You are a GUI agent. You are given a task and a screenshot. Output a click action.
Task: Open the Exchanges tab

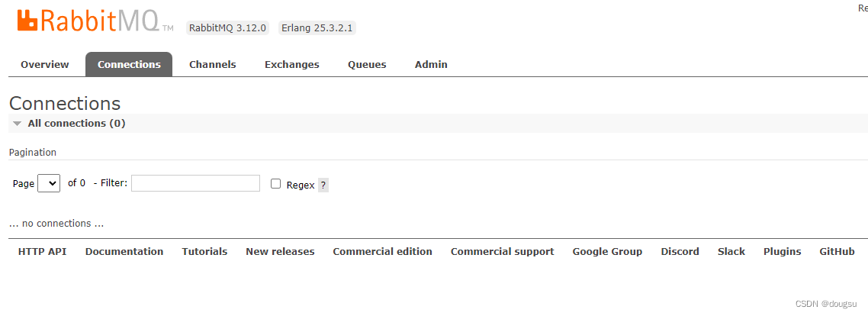tap(291, 64)
